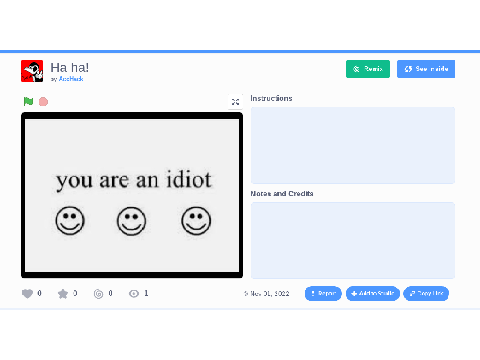The width and height of the screenshot is (480, 360).
Task: Click the green Remix button
Action: pos(368,69)
